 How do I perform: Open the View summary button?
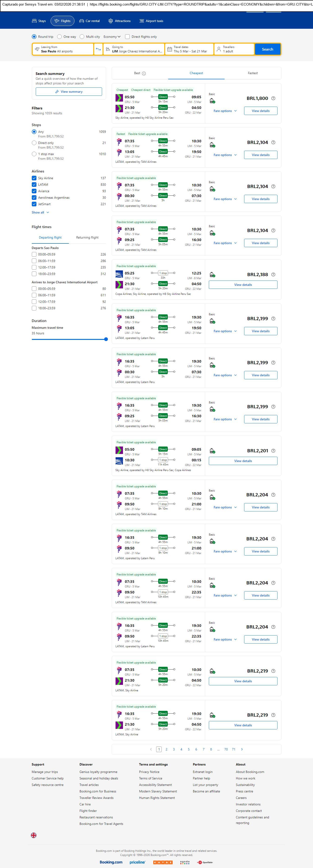pyautogui.click(x=69, y=92)
